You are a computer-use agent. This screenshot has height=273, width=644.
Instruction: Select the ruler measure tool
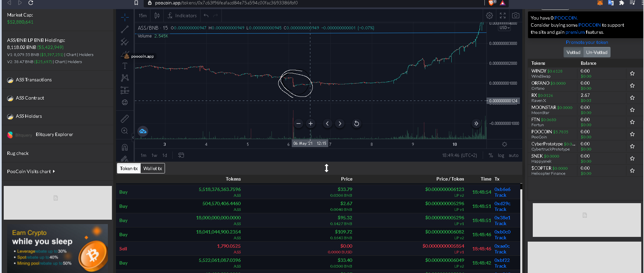(x=125, y=118)
